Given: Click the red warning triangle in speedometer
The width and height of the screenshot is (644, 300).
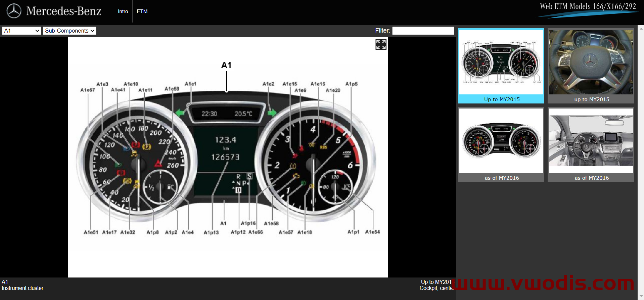Looking at the screenshot, I should click(158, 164).
